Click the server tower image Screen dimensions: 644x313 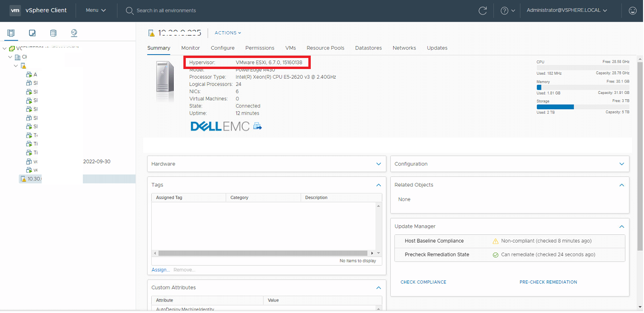tap(165, 81)
